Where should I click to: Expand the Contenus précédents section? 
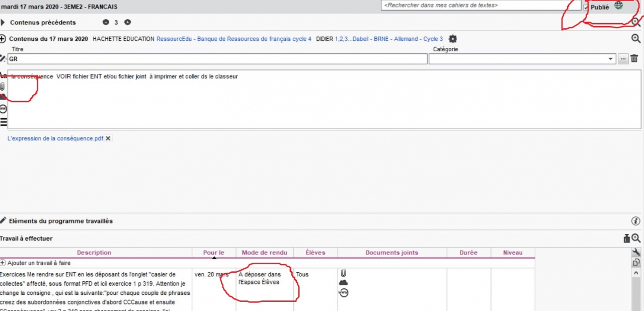(x=3, y=22)
